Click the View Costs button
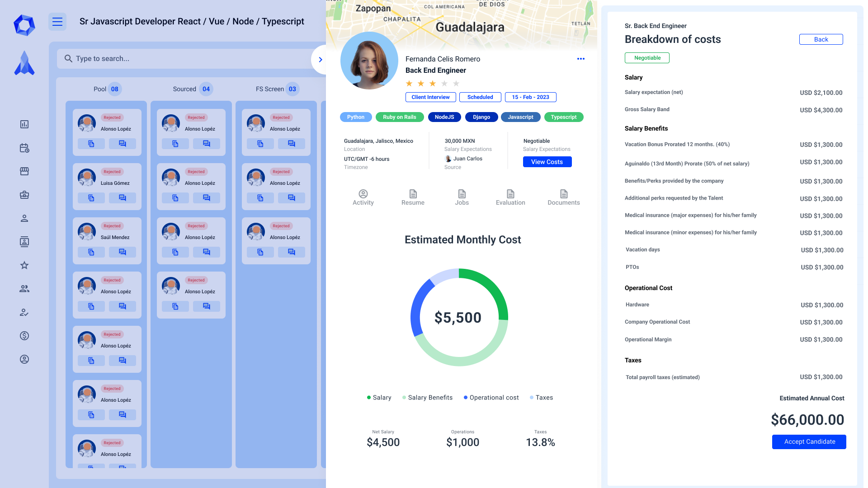Screen dimensions: 868x488 click(x=547, y=162)
